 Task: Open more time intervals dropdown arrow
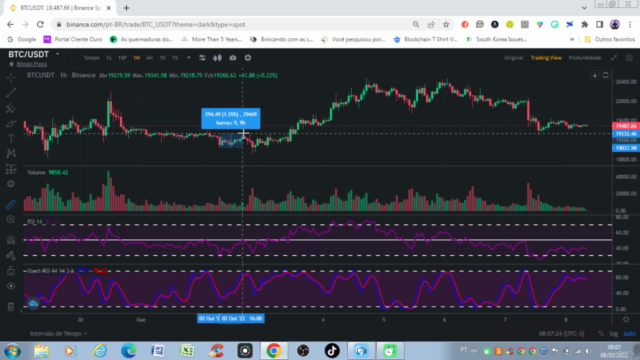coord(189,58)
